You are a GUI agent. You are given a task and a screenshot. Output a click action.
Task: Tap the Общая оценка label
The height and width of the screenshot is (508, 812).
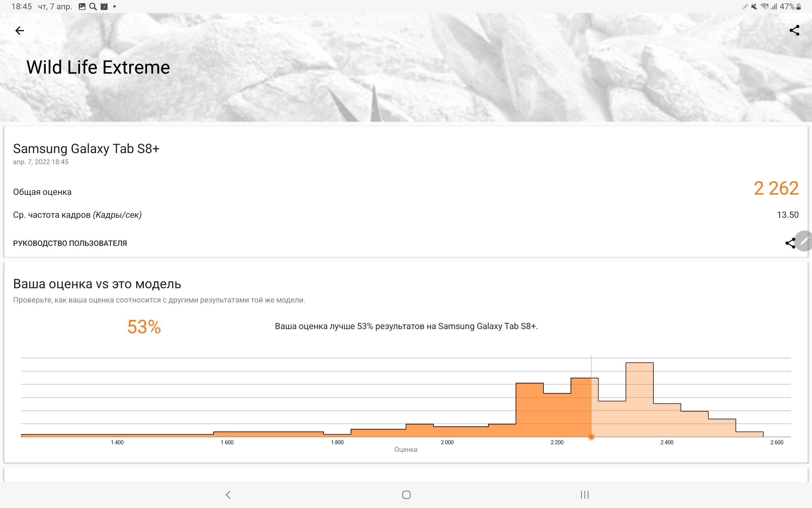(42, 192)
